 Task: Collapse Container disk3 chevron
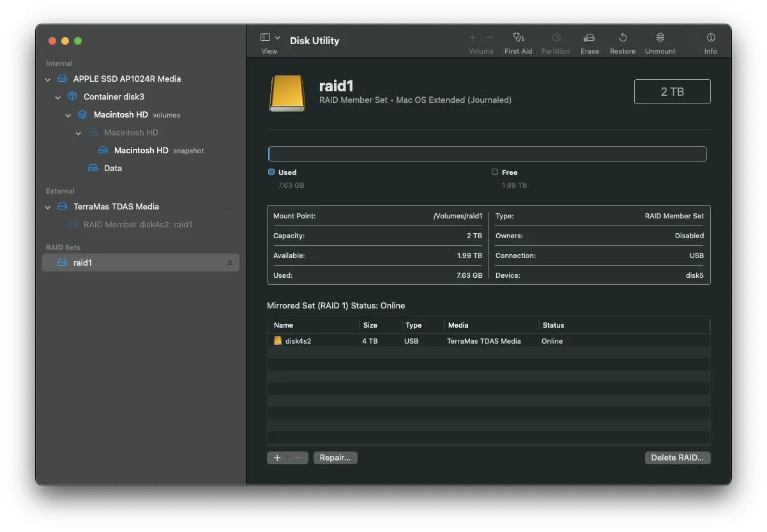pos(58,97)
